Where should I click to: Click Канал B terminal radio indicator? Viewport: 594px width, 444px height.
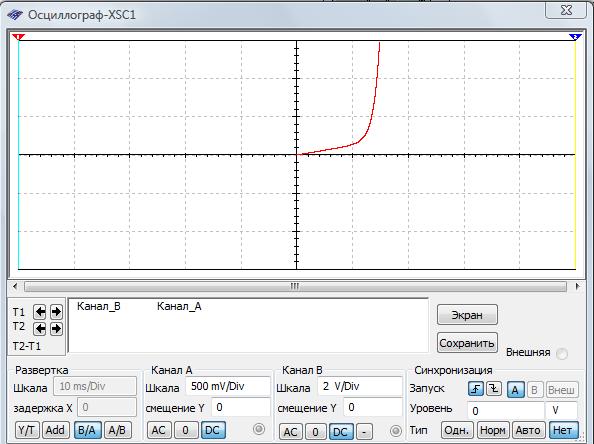pyautogui.click(x=395, y=431)
